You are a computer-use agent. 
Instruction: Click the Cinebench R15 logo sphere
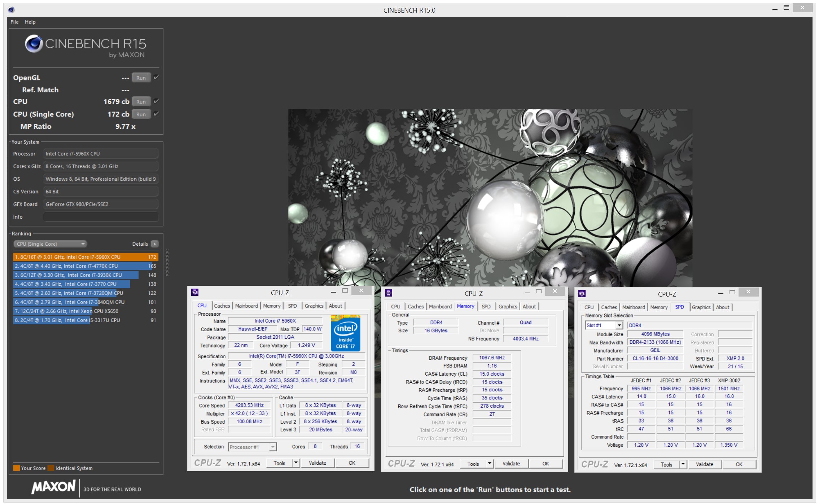(34, 44)
